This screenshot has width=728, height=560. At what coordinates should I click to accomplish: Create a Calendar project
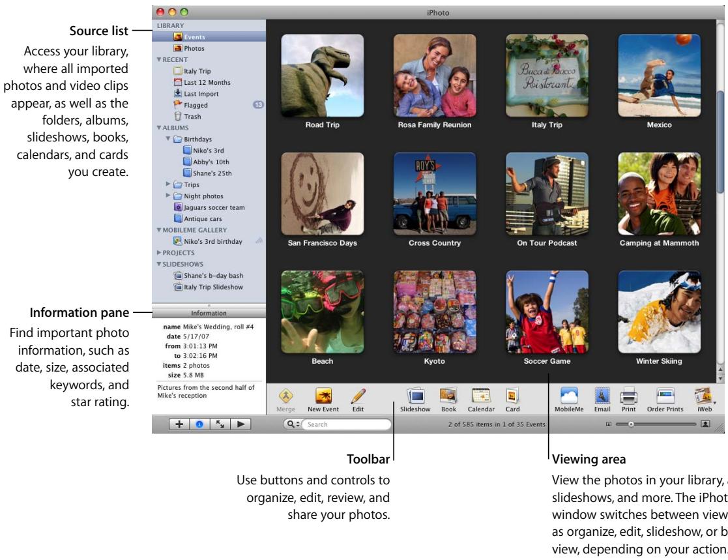[481, 400]
